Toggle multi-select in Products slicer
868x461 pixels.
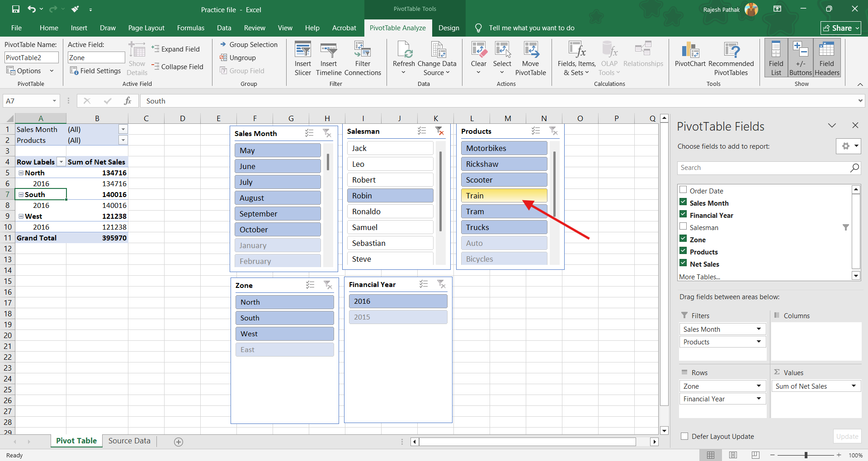[x=536, y=131]
